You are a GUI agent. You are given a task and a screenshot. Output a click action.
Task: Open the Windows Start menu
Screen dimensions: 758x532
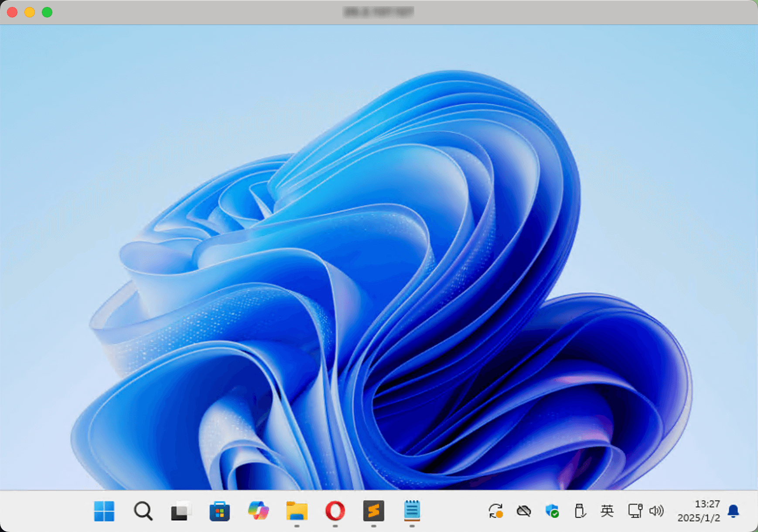tap(104, 511)
